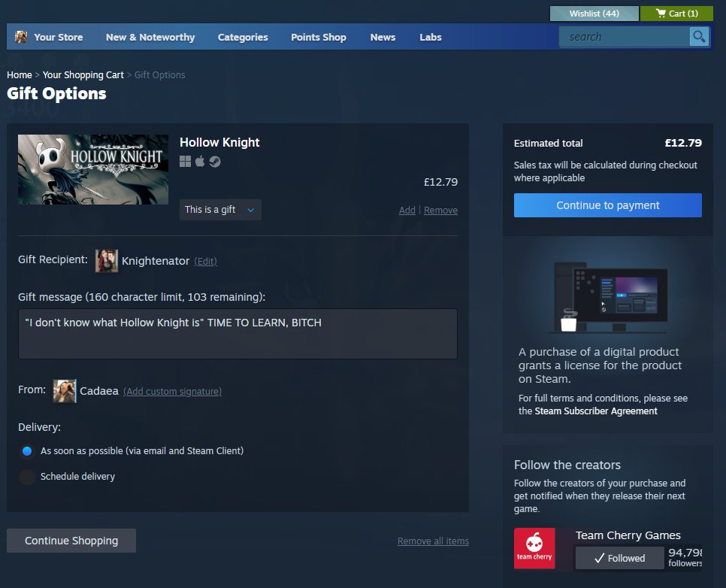
Task: Open the Steam Subscriber Agreement
Action: point(596,411)
